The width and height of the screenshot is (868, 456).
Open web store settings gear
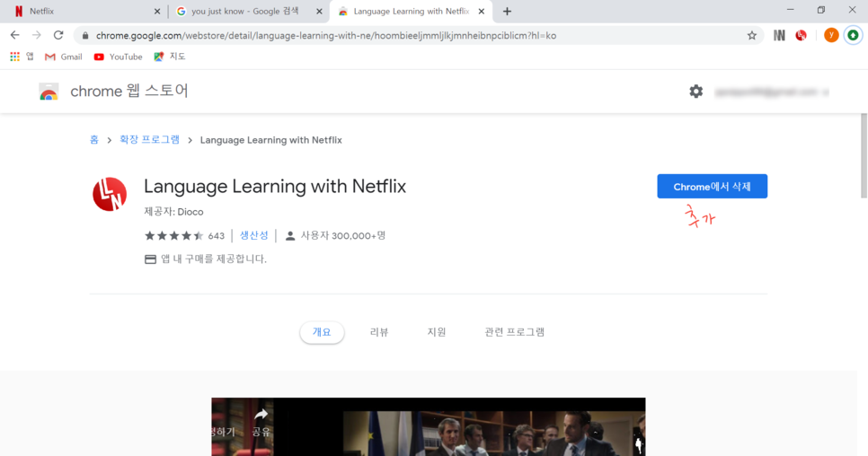tap(695, 92)
